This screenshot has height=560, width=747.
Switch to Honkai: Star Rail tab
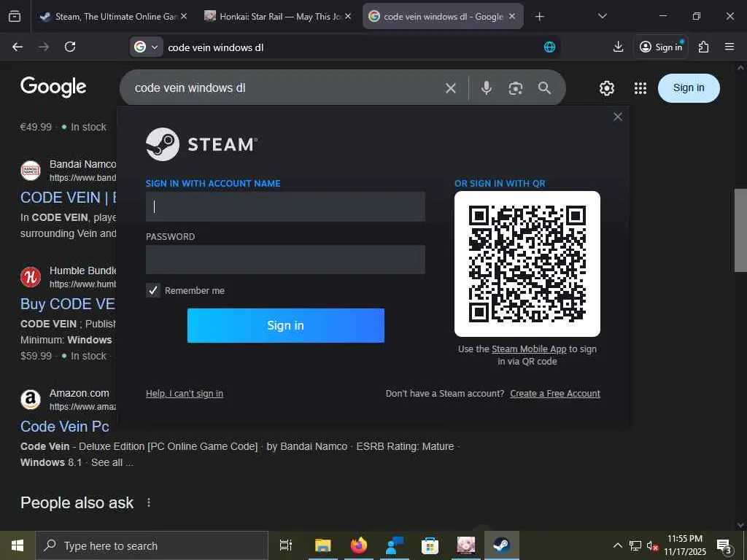(279, 17)
